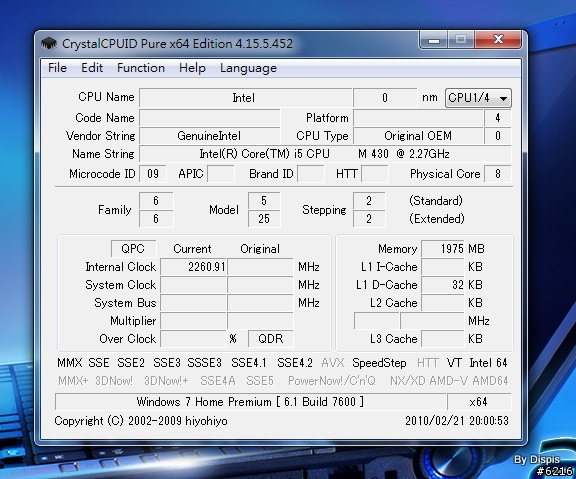This screenshot has width=576, height=479.
Task: Click the grayed AMD64 label
Action: click(490, 381)
